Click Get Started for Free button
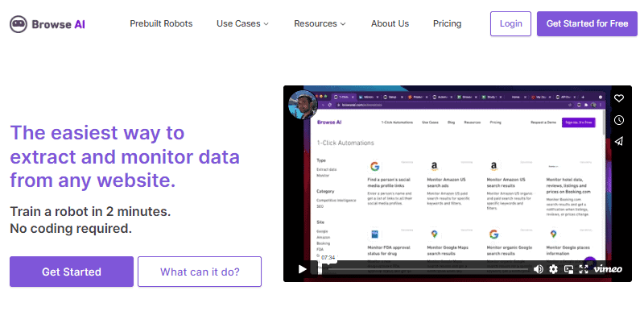This screenshot has height=328, width=644. tap(587, 24)
